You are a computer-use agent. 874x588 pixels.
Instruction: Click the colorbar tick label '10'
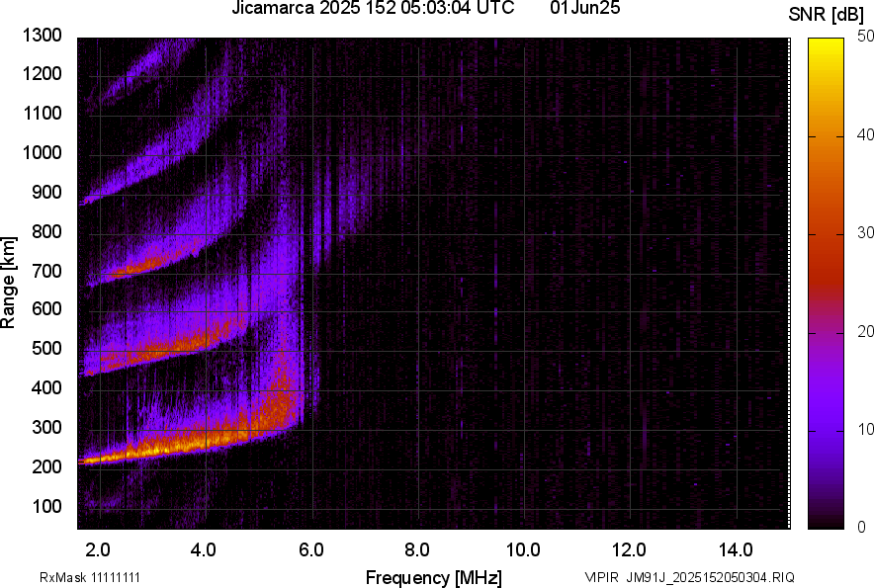[x=866, y=429]
